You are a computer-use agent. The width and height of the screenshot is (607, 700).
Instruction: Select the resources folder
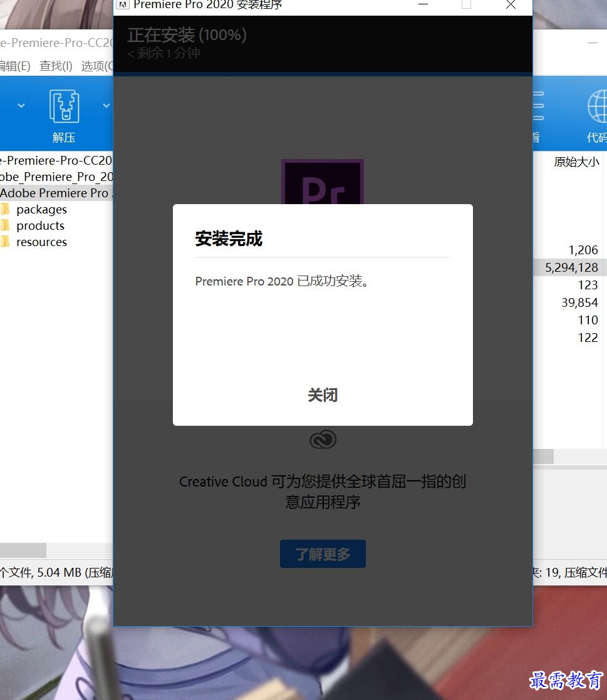(41, 242)
